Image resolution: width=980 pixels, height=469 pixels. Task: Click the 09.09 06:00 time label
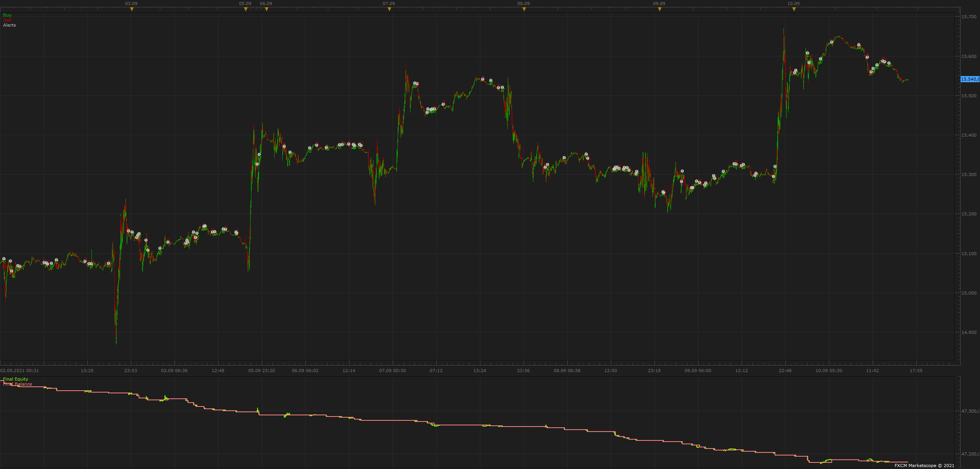[x=698, y=371]
